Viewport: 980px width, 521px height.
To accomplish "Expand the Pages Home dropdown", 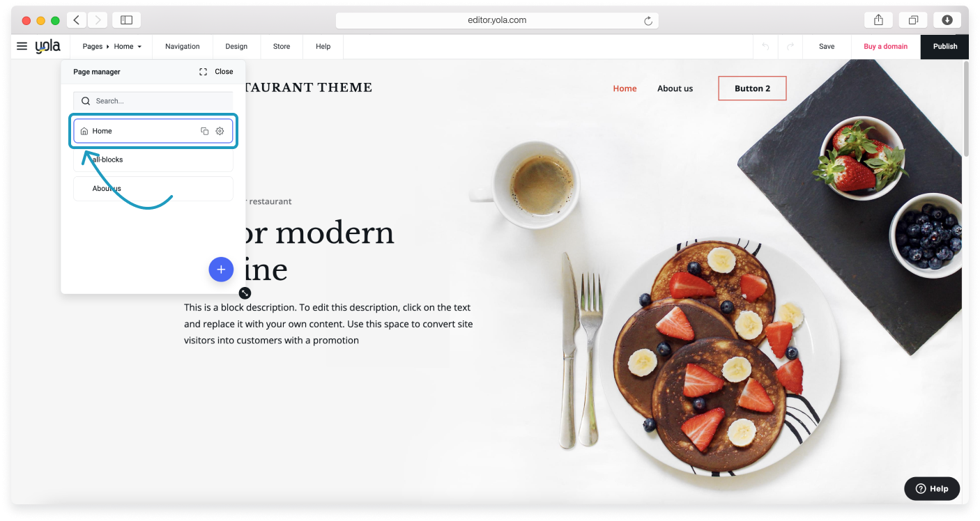I will 112,47.
